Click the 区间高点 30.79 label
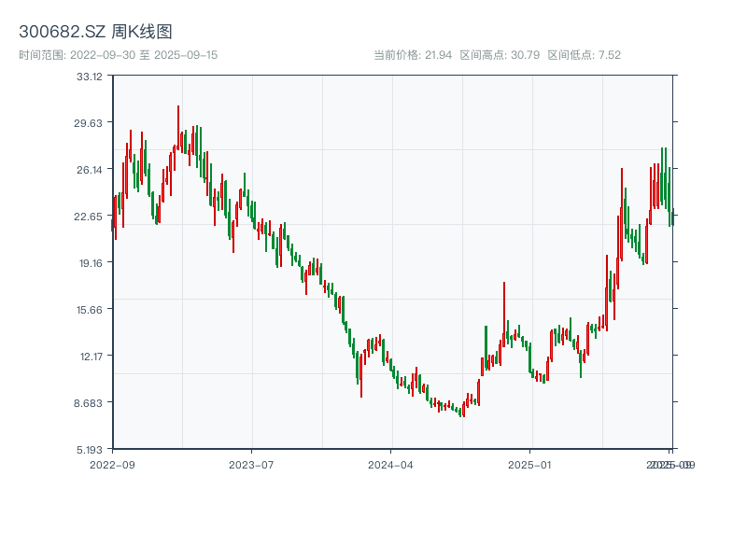747x560 pixels. tap(500, 55)
